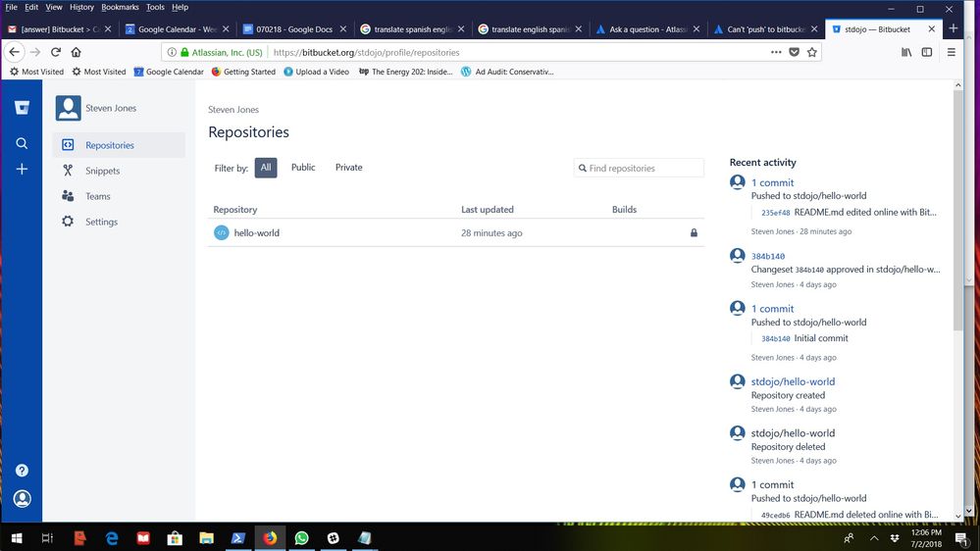This screenshot has height=551, width=980.
Task: Open a new browser tab
Action: pyautogui.click(x=954, y=28)
